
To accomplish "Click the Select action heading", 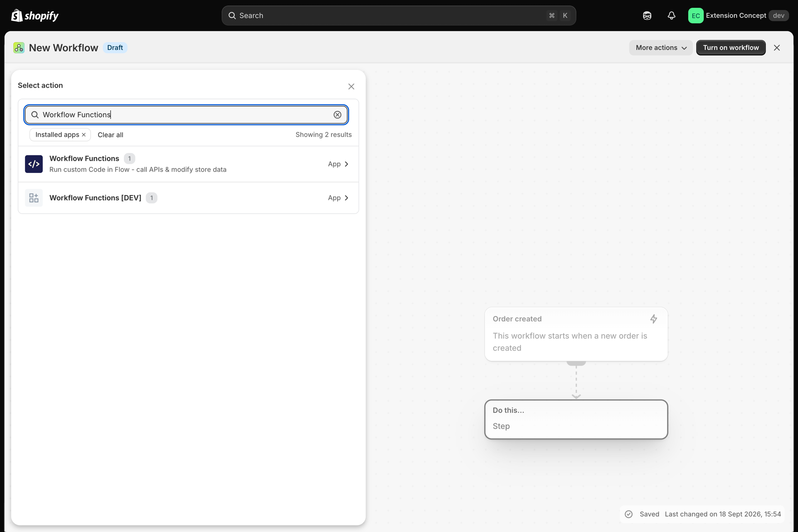I will point(40,85).
